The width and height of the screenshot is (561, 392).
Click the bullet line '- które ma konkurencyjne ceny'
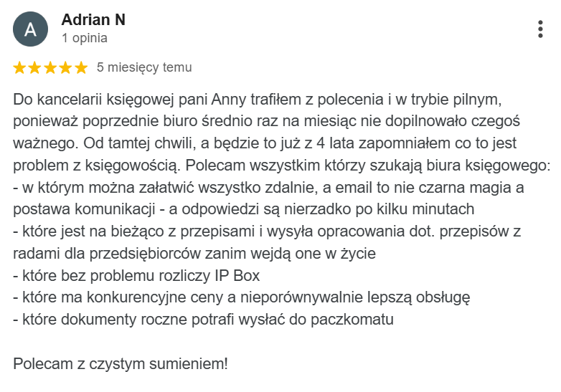pos(242,297)
